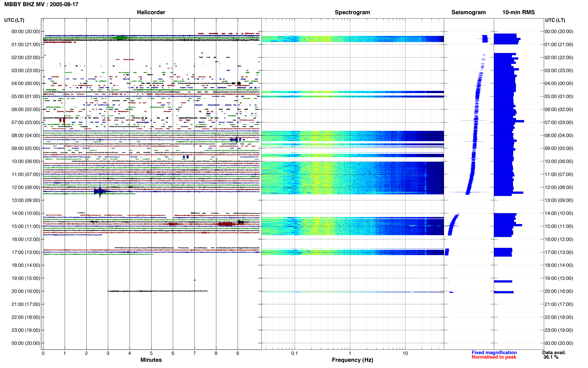
Task: Select the '10-min RMS' panel heading
Action: [x=518, y=12]
